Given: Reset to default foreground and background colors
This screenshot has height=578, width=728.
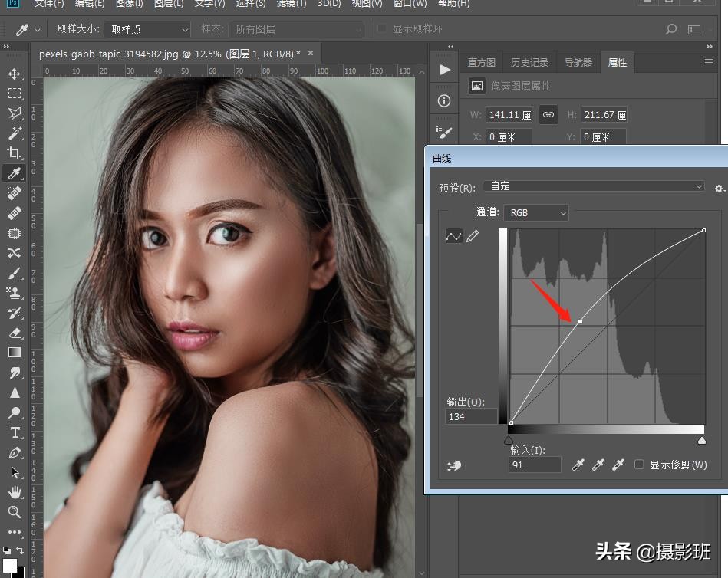Looking at the screenshot, I should tap(6, 550).
